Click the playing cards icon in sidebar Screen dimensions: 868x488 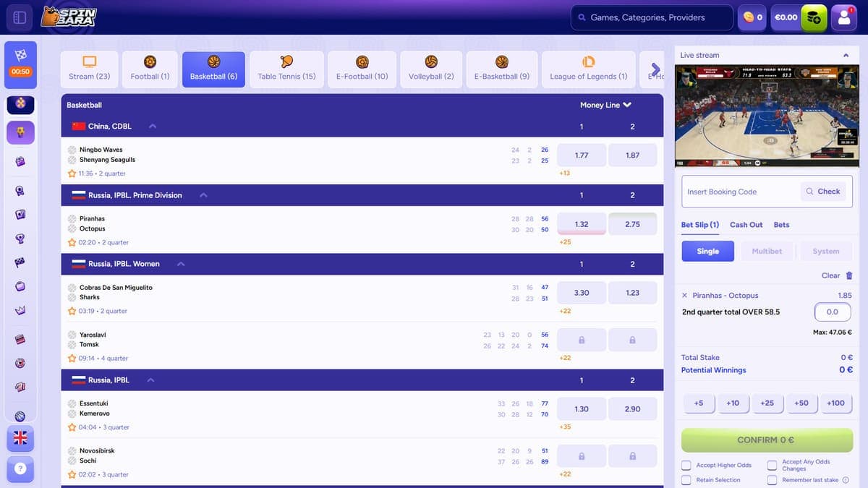[x=20, y=214]
